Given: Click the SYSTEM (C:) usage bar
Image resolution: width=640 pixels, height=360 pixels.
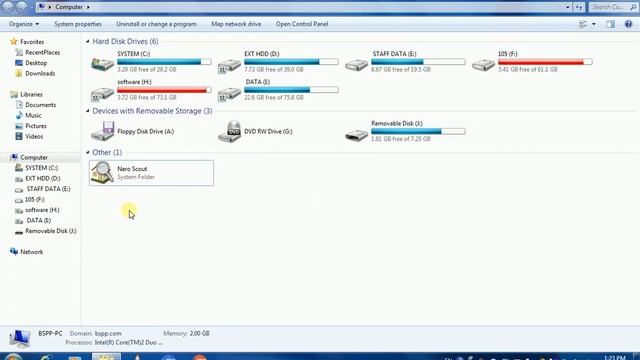Looking at the screenshot, I should [x=164, y=62].
